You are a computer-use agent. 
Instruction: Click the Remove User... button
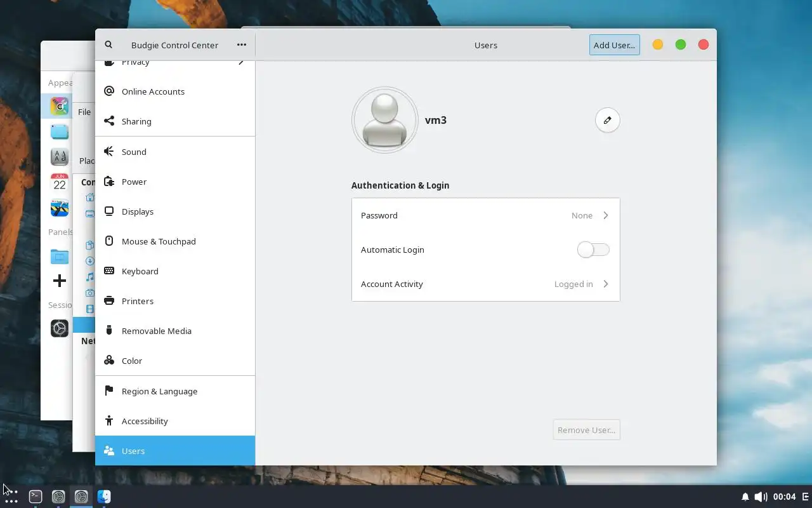pos(586,430)
